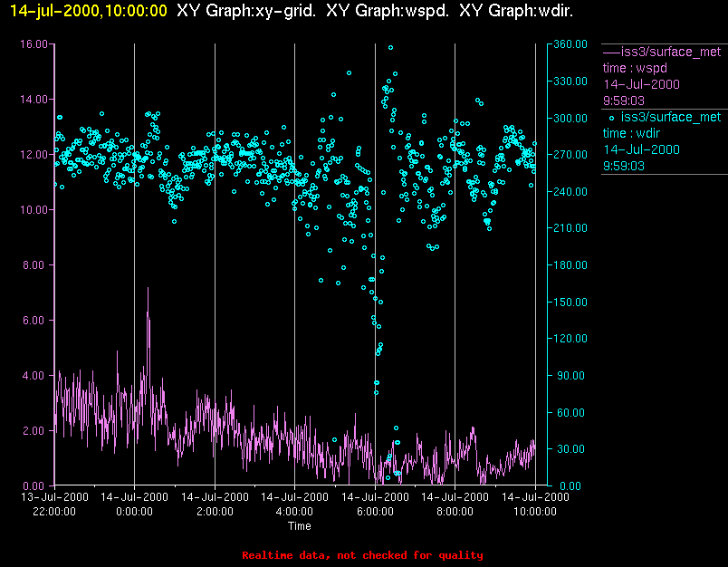This screenshot has height=567, width=728.
Task: Click the cyan 210.00 right-axis label
Action: click(x=570, y=228)
